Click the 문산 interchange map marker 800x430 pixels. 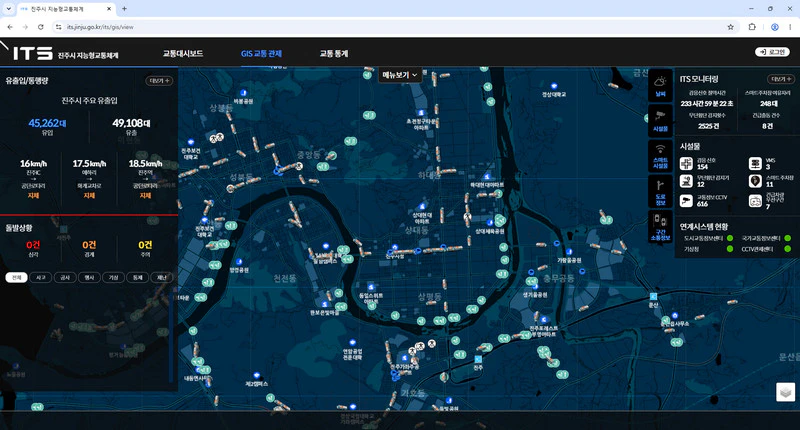[653, 296]
